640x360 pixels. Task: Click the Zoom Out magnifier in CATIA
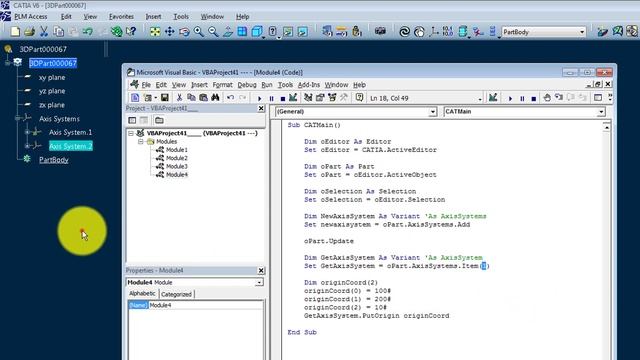213,31
